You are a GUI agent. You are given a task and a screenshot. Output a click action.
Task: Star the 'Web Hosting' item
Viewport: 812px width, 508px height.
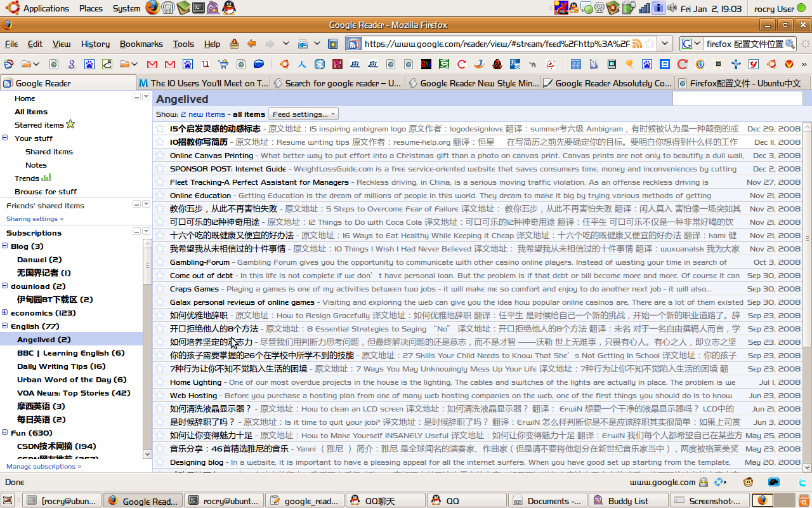(160, 396)
